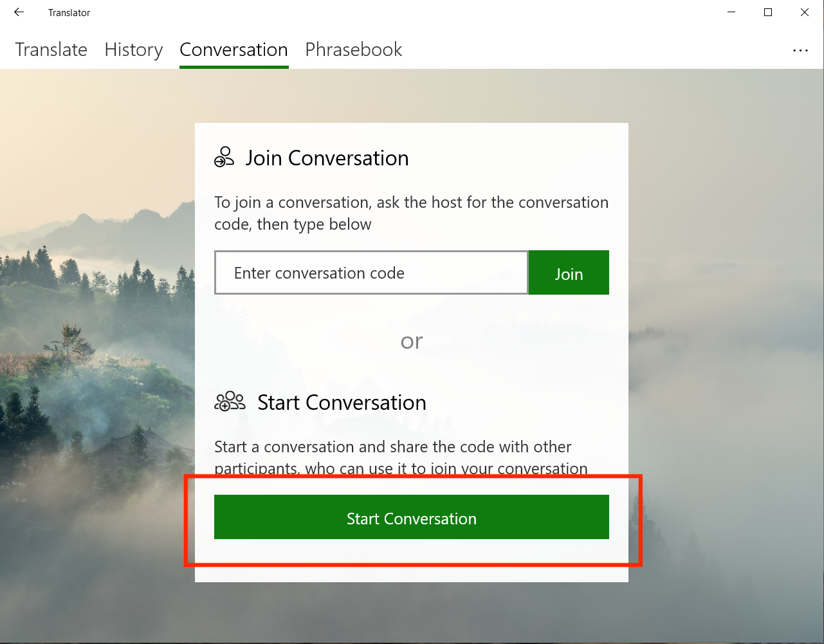Close the Translator app window
The image size is (824, 644).
point(804,12)
